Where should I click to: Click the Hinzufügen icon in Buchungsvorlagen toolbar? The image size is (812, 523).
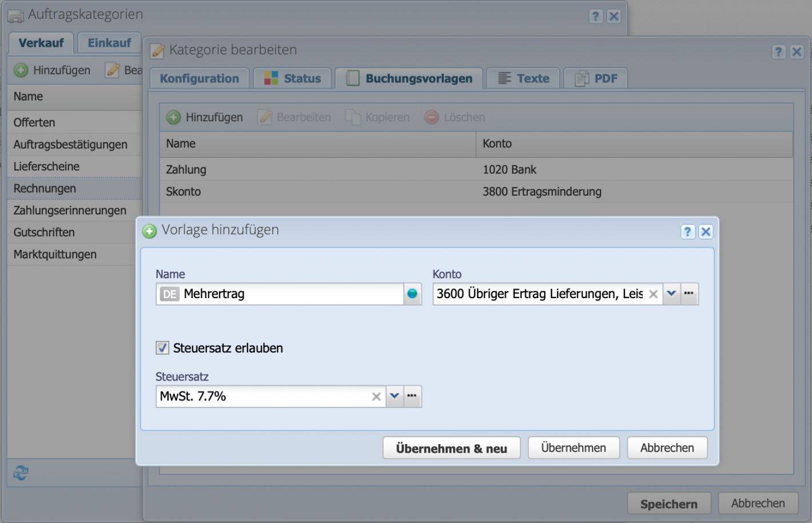click(173, 117)
